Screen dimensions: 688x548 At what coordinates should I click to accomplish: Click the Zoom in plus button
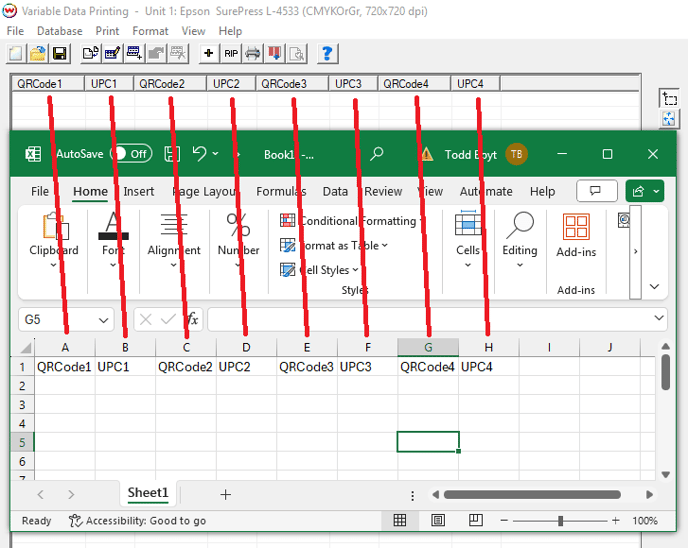pyautogui.click(x=616, y=521)
